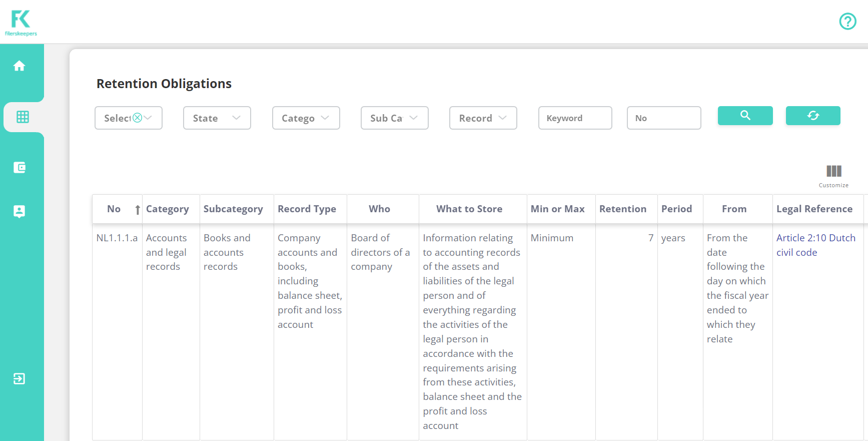This screenshot has width=868, height=441.
Task: Click the Retention column header
Action: click(x=622, y=209)
